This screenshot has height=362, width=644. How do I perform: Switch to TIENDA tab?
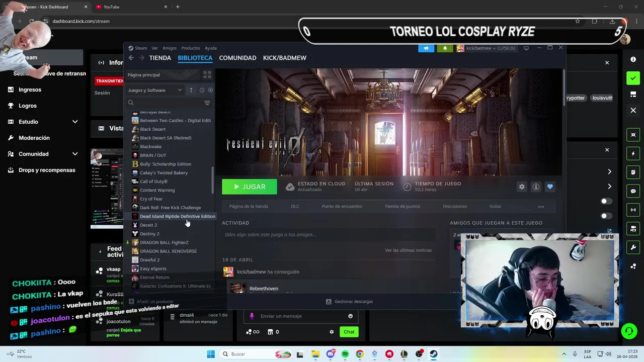[160, 58]
